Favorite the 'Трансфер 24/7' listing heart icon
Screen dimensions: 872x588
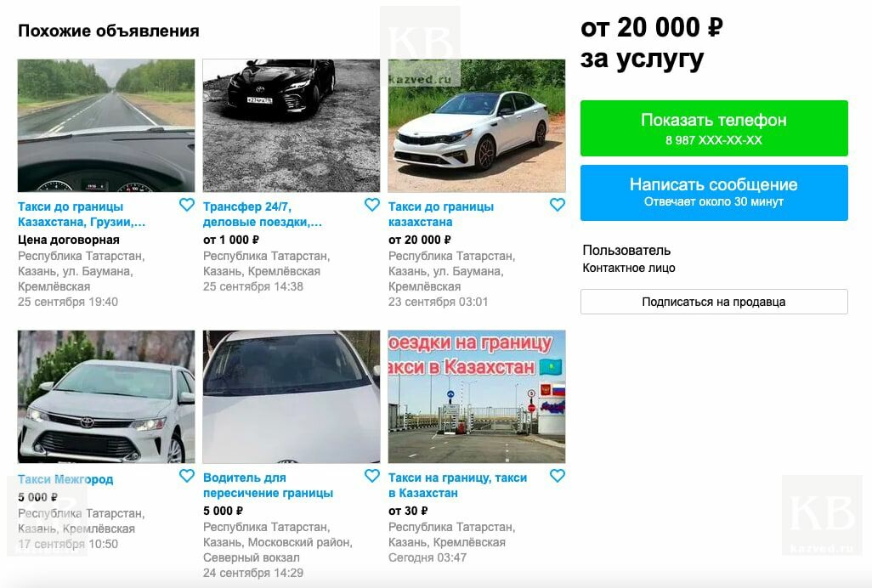pos(372,205)
